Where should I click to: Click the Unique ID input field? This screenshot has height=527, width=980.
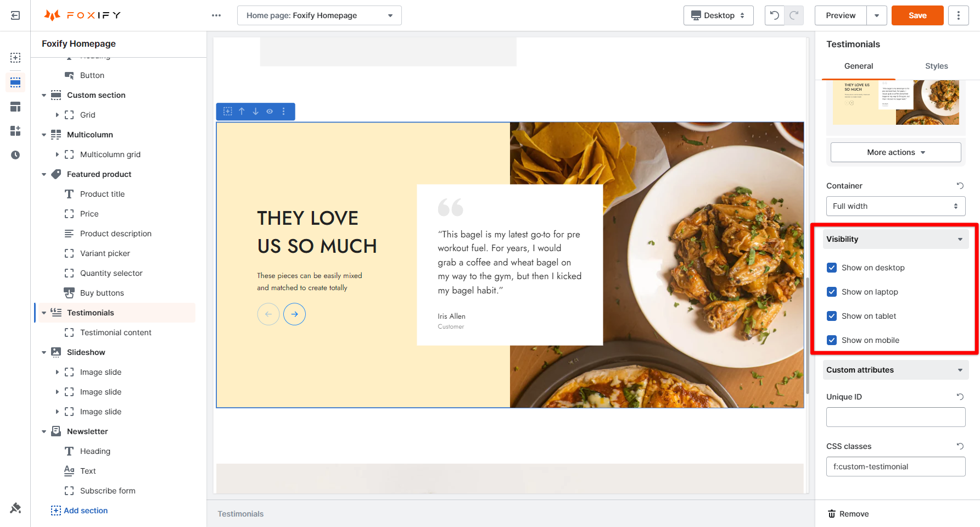896,417
